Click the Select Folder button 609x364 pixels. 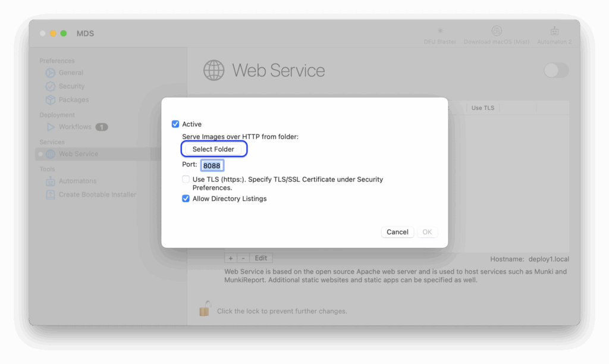214,149
